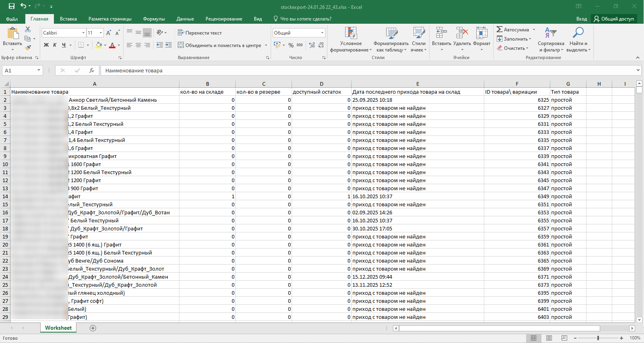Screen dimensions: 644x343
Task: Click the Insert Function fx icon
Action: [92, 70]
